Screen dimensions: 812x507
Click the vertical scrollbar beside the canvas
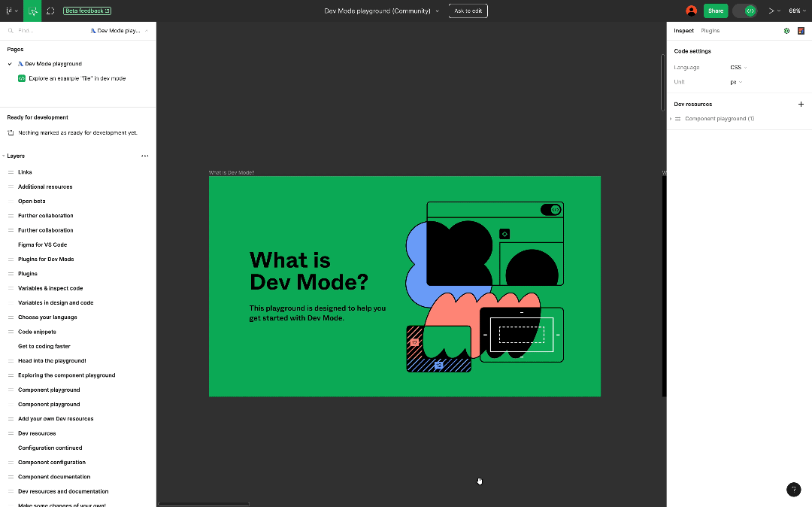(x=663, y=82)
